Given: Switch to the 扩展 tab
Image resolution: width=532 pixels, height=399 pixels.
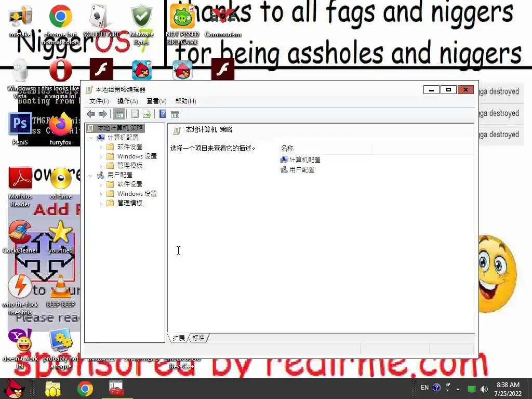Looking at the screenshot, I should click(x=179, y=338).
